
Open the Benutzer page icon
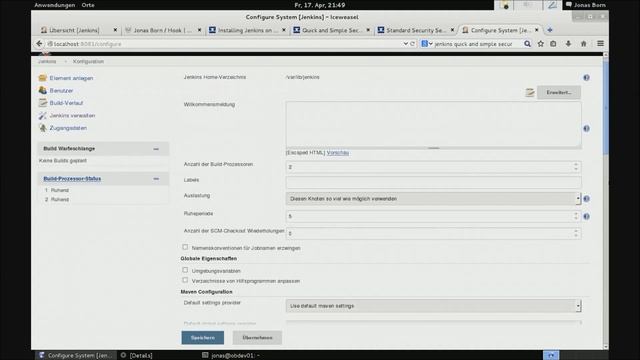coord(42,90)
